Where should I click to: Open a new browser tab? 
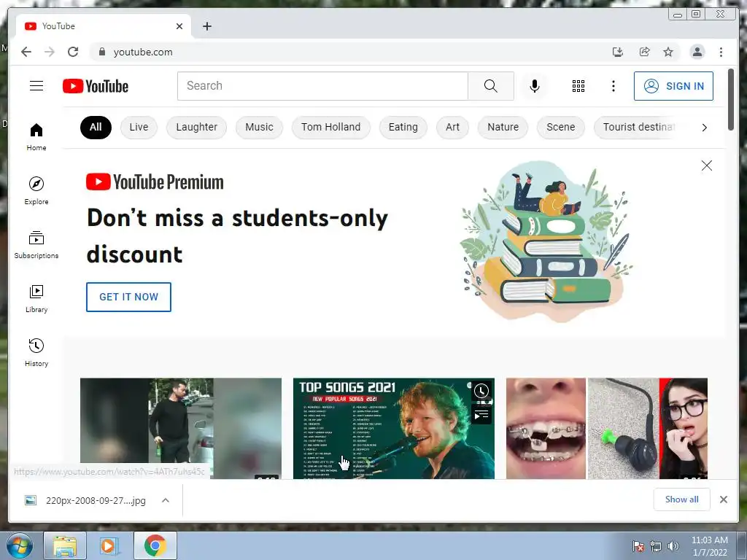[x=206, y=26]
